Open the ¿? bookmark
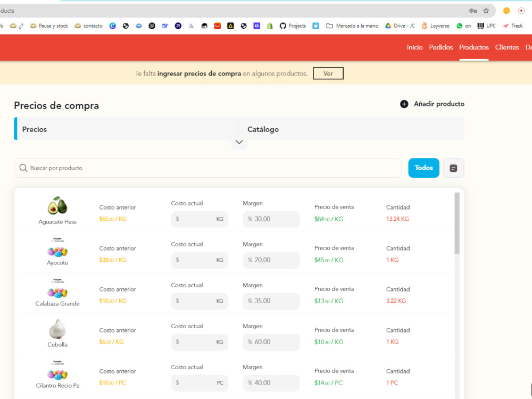 pos(16,26)
